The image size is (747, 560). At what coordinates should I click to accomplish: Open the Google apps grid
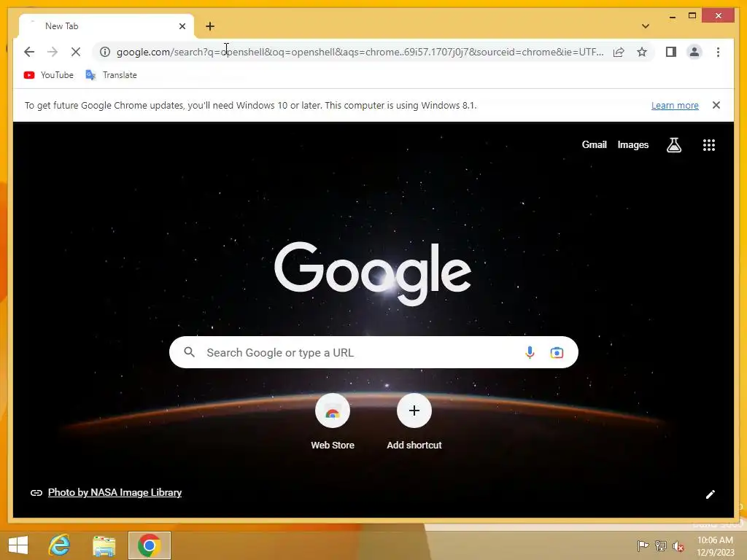pyautogui.click(x=709, y=145)
